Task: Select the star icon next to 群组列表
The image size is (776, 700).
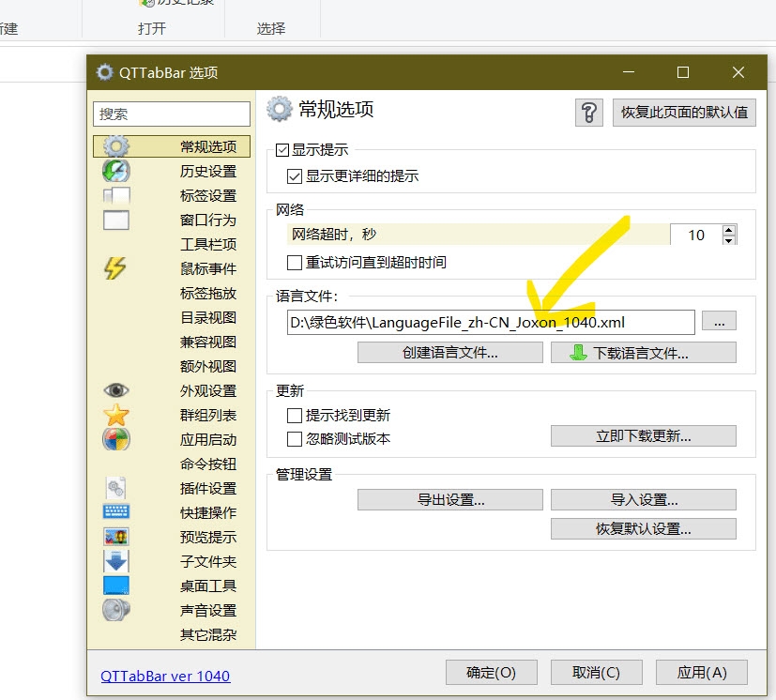Action: pyautogui.click(x=114, y=415)
